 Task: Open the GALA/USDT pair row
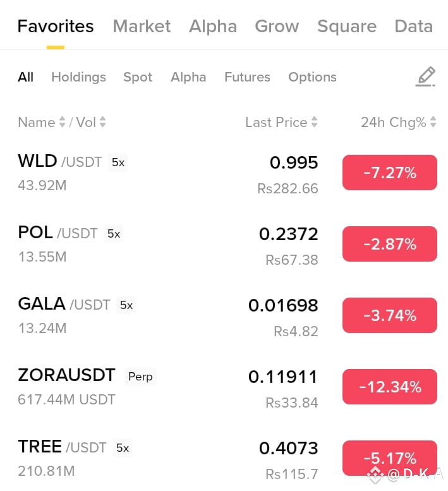point(224,316)
